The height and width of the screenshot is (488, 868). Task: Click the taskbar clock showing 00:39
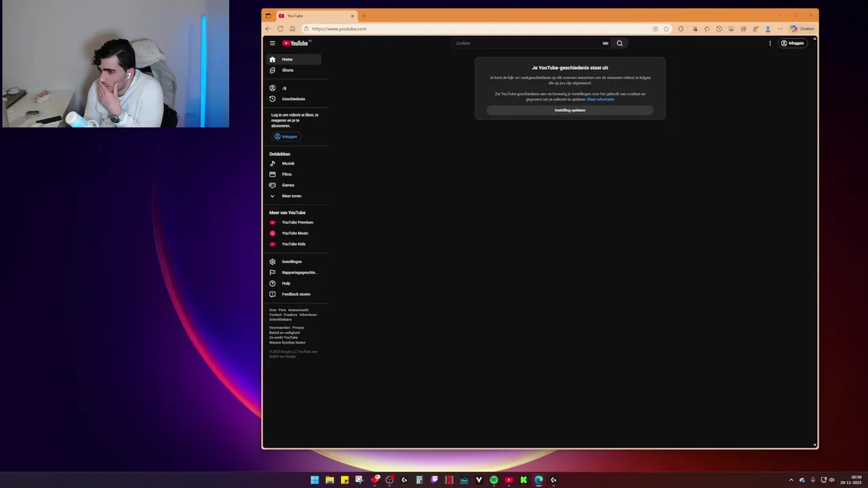pos(851,480)
